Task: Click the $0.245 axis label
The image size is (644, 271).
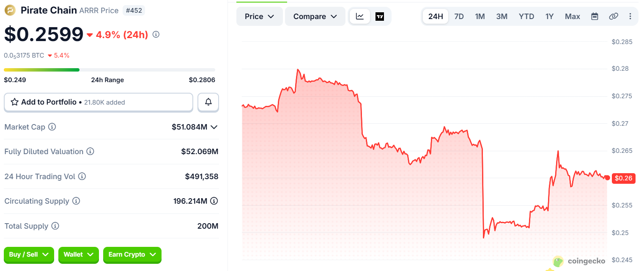Action: tap(622, 260)
